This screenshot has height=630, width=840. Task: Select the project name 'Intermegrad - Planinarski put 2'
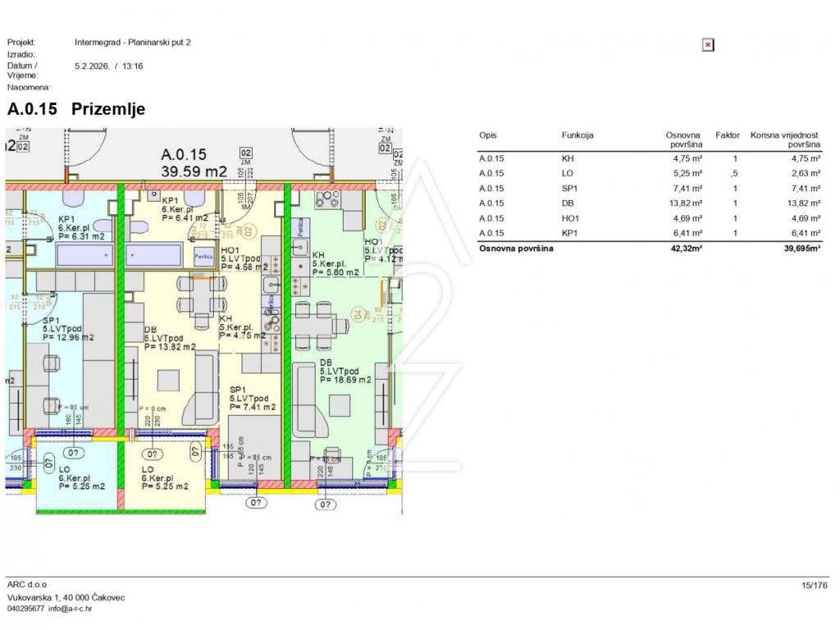point(132,42)
